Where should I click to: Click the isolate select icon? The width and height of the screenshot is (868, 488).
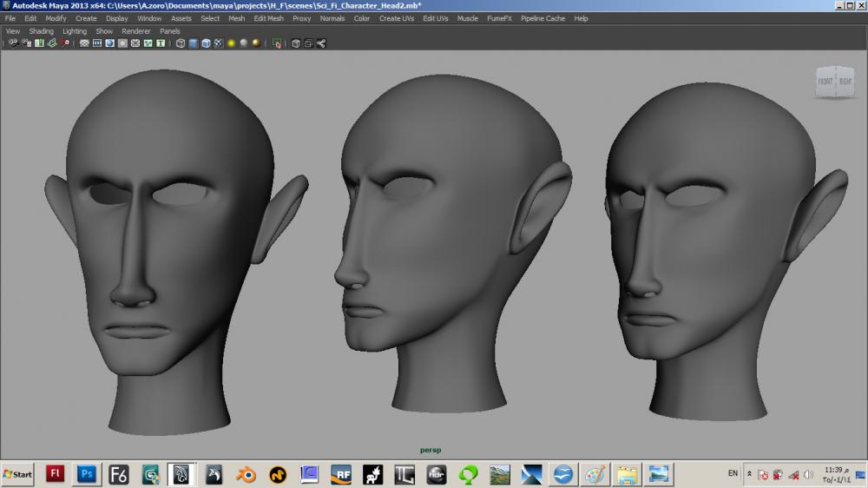pyautogui.click(x=277, y=43)
